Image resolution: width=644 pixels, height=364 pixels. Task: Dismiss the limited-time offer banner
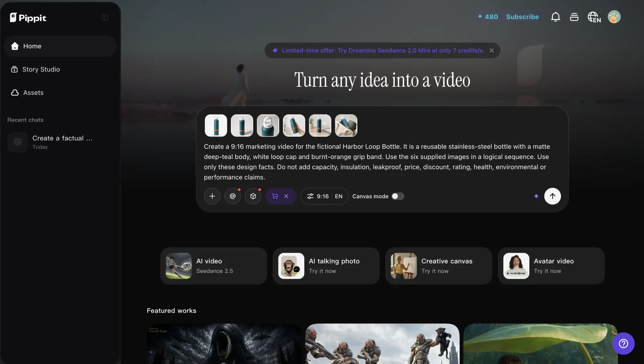pyautogui.click(x=492, y=51)
